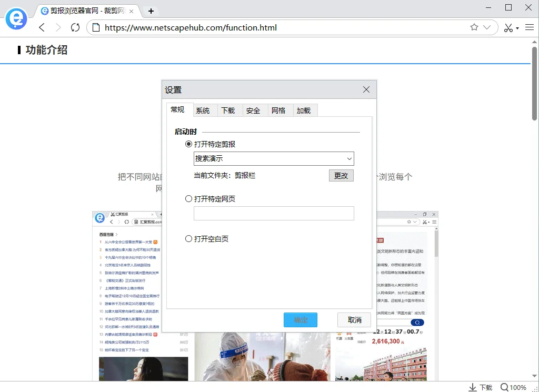Click the 当前文件夹: 剪报栏 label
Viewport: 539px width, 392px height.
pyautogui.click(x=224, y=176)
